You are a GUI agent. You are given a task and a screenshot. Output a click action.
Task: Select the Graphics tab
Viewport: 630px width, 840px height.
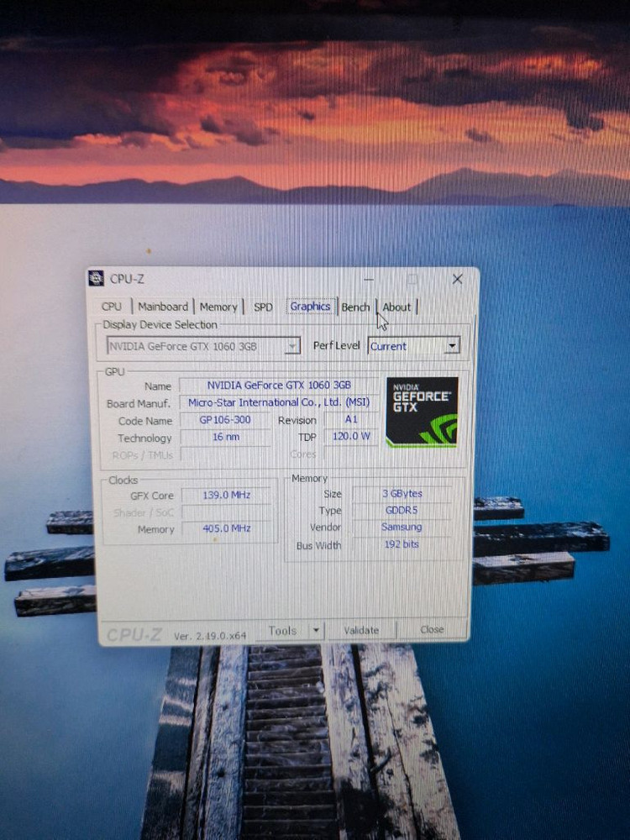310,307
